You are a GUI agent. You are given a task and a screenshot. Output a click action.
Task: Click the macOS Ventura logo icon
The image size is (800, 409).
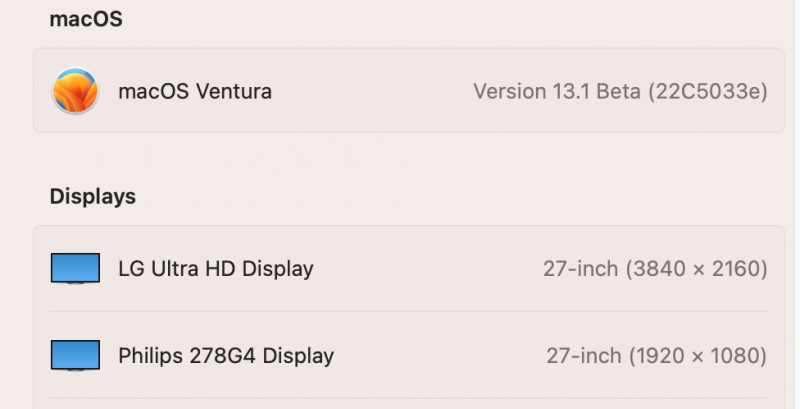[x=75, y=91]
